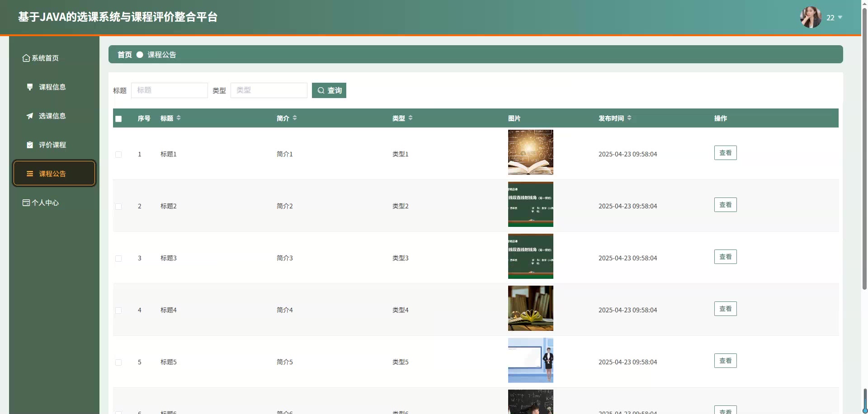Toggle the select-all checkbox in table header
The image size is (868, 414).
tap(118, 119)
